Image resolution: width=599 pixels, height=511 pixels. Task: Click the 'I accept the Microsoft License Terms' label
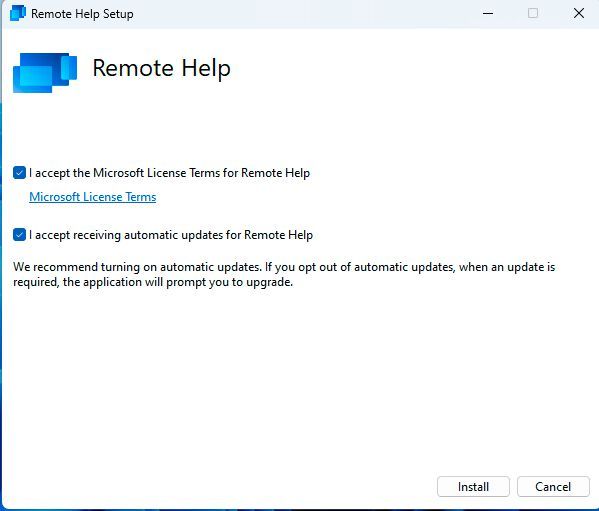point(169,173)
